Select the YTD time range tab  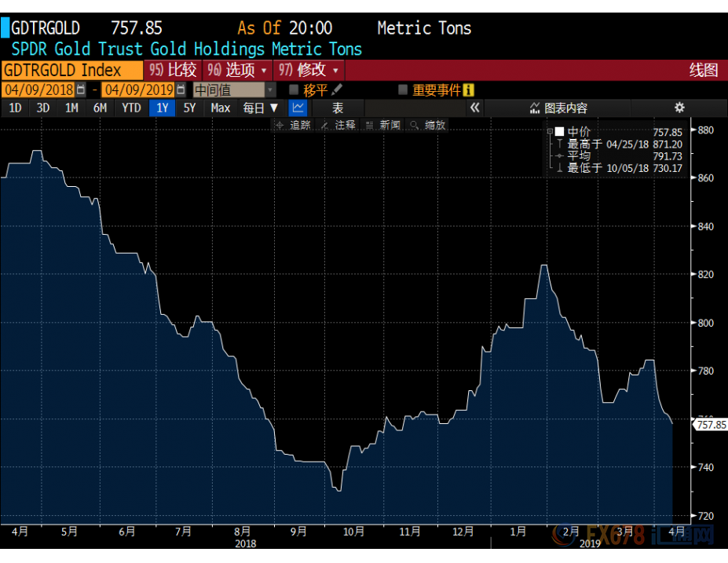[x=131, y=108]
